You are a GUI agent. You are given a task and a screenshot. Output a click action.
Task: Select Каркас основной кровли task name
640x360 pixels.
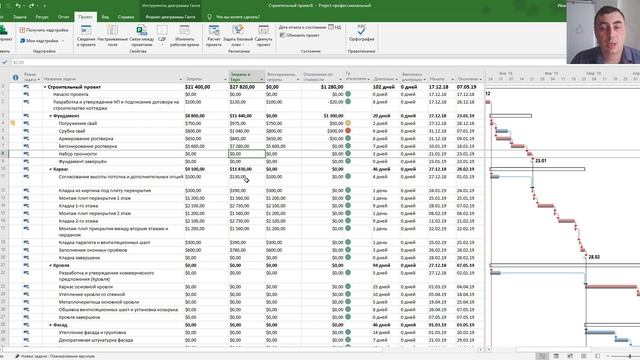click(x=86, y=287)
